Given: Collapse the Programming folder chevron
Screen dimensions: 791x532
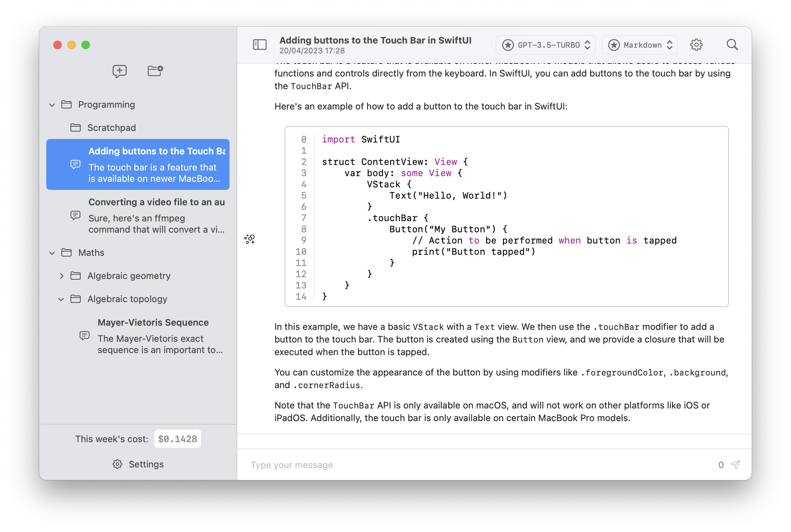Looking at the screenshot, I should 52,105.
